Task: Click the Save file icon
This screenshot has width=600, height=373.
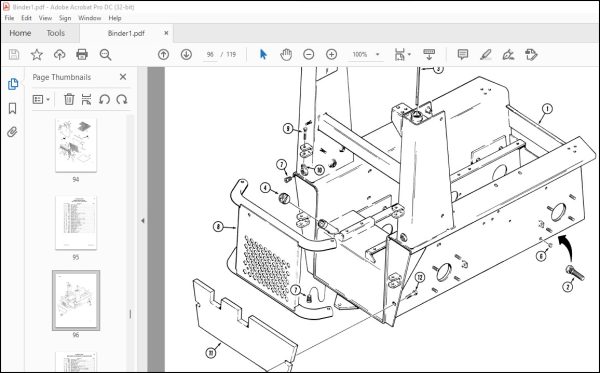Action: pos(14,55)
